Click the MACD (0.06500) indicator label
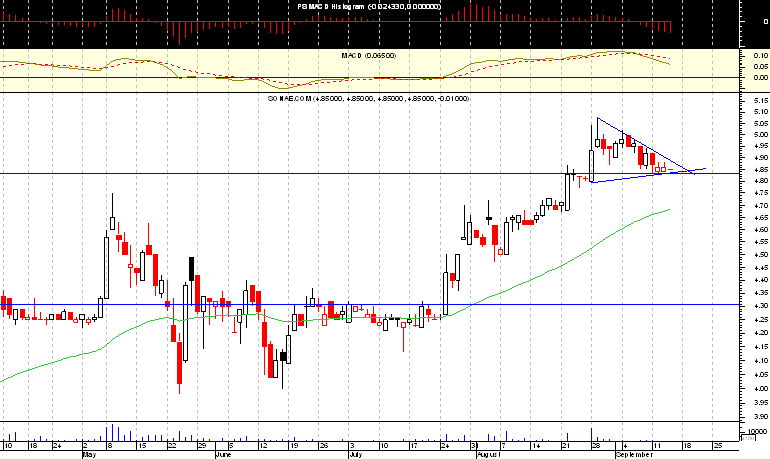 point(369,55)
